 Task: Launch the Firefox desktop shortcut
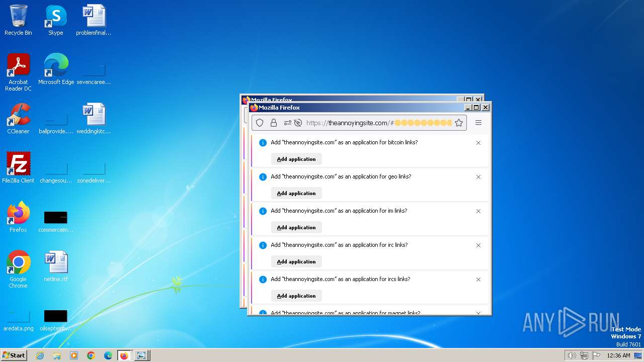(18, 217)
